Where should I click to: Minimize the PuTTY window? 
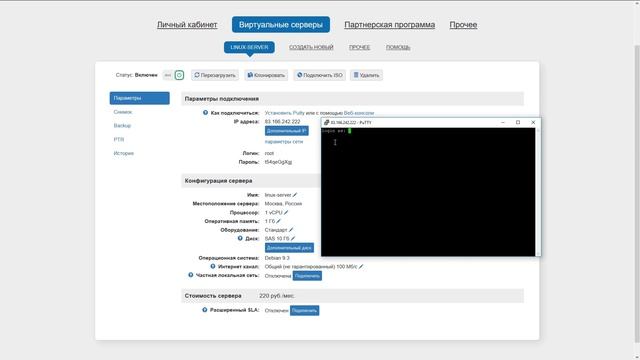point(503,122)
